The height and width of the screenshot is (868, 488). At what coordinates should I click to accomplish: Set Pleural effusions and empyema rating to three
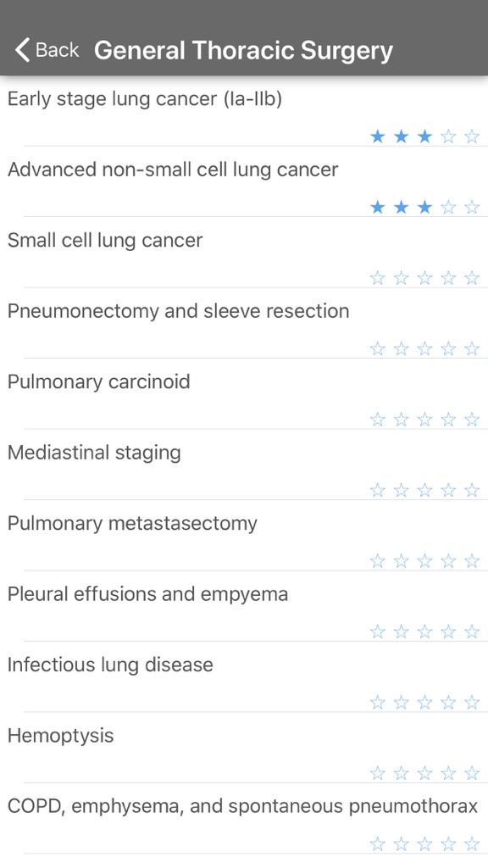[424, 632]
